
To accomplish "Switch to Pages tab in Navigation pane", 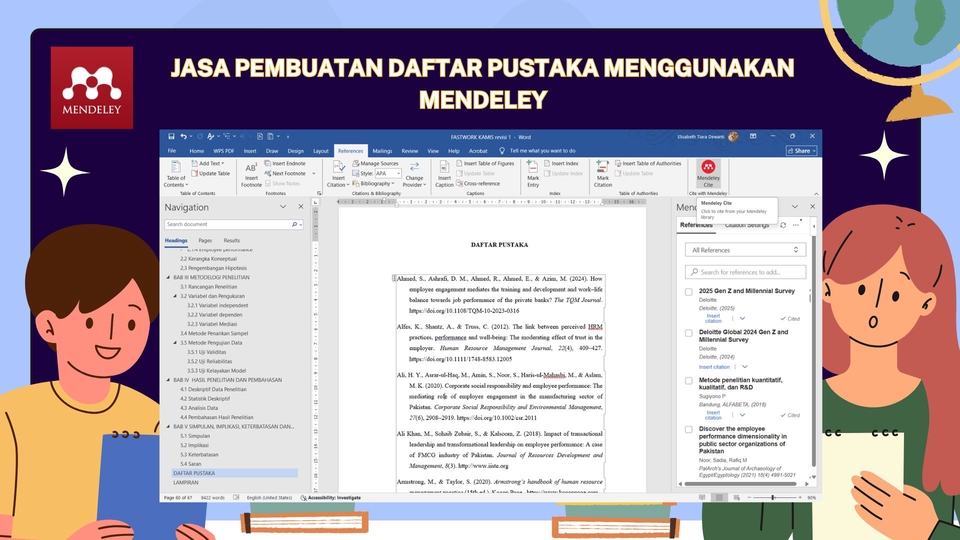I will click(205, 241).
